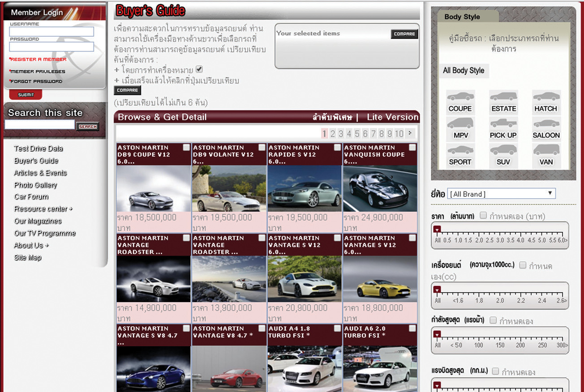584x392 pixels.
Task: Click COMPARE in selected items box
Action: pyautogui.click(x=404, y=34)
